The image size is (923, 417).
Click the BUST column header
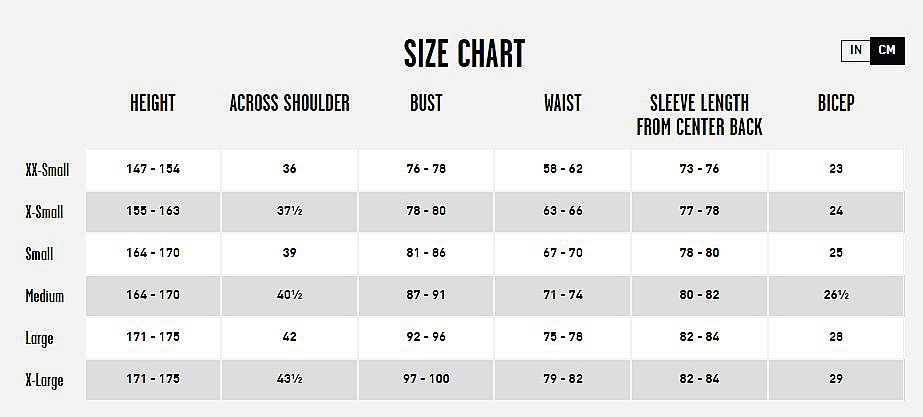click(x=426, y=103)
